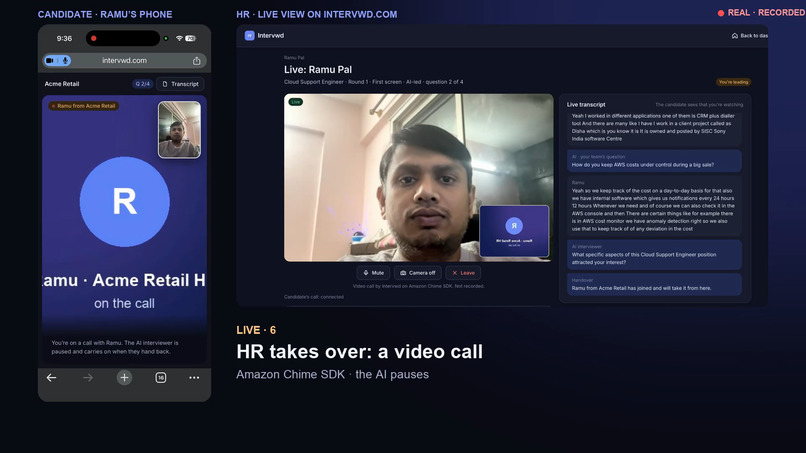Open the phone browser's three-dot menu
Viewport: 806px width, 453px height.
point(194,377)
